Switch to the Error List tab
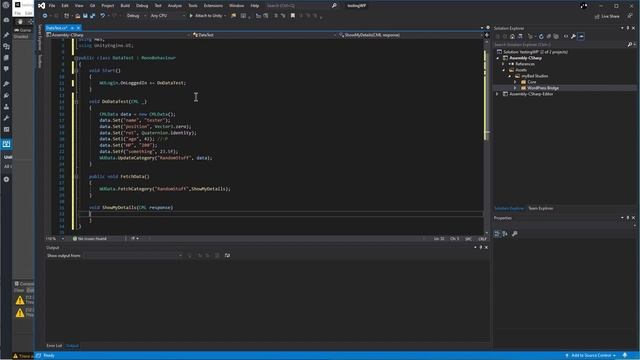This screenshot has height=360, width=640. (54, 346)
